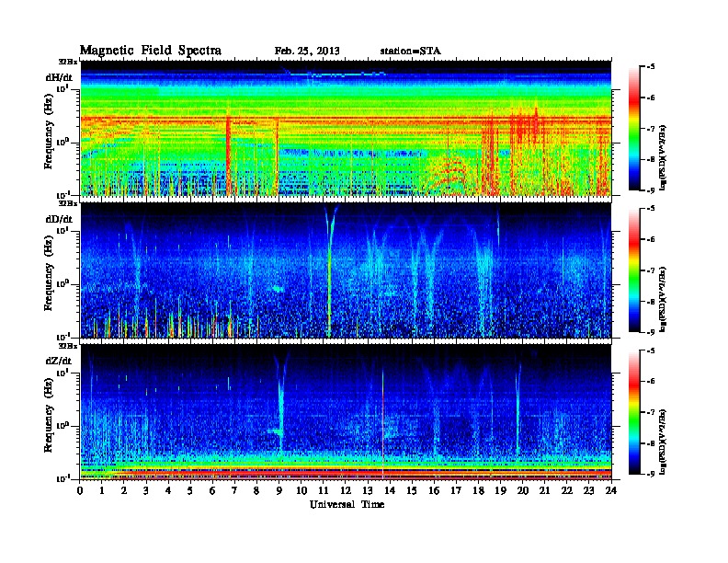Click the log(PSD) label beside dZ/dt color scale

tap(663, 442)
